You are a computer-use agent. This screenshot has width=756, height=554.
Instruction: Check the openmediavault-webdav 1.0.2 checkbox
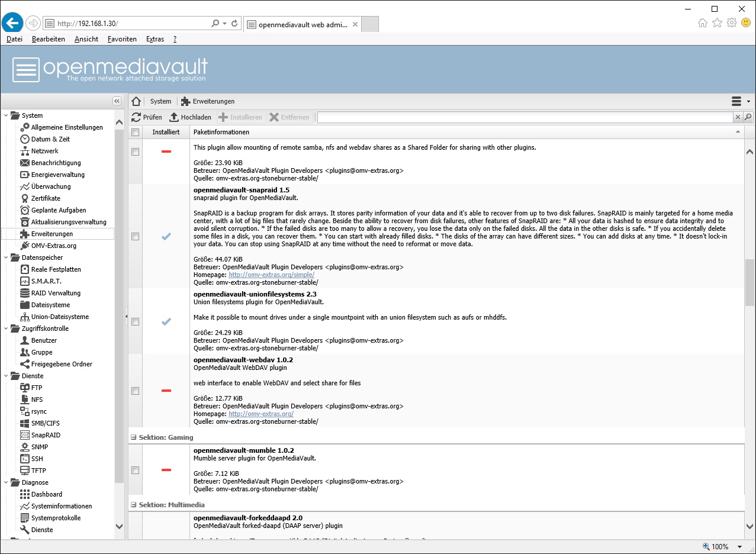pyautogui.click(x=135, y=391)
